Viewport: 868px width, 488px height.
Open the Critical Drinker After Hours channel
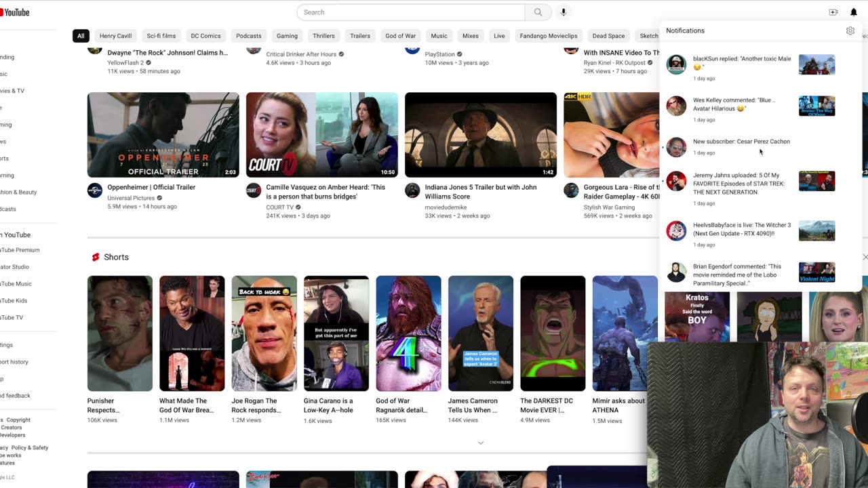(x=301, y=54)
